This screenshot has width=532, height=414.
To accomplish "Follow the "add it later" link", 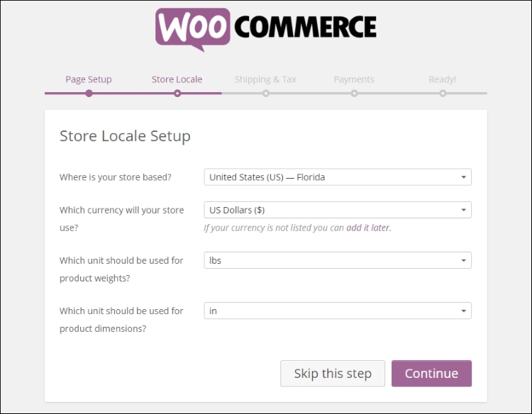I will [x=368, y=228].
